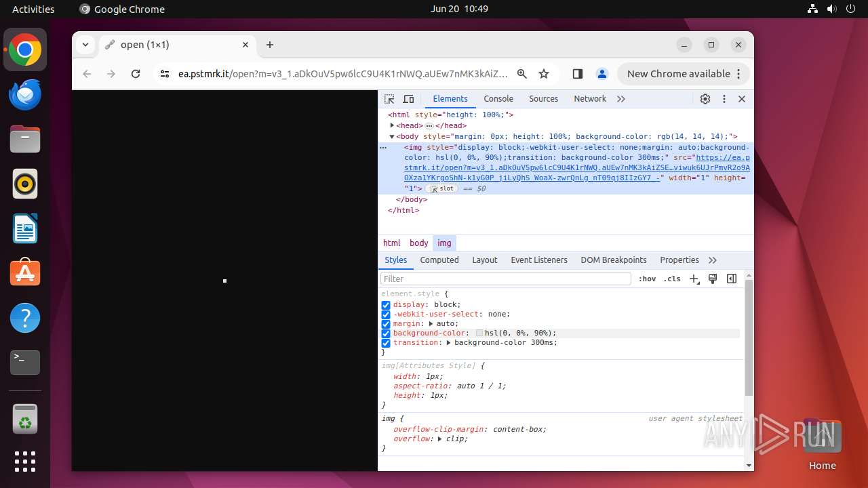Reload the current page

(136, 74)
